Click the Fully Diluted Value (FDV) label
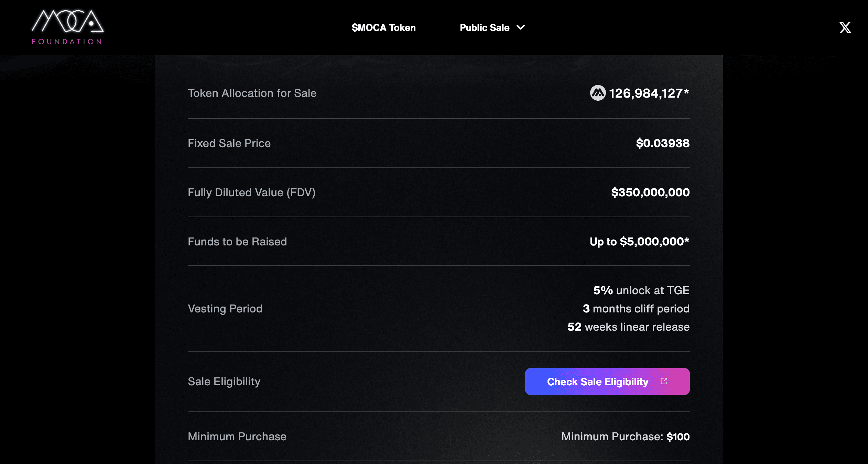 [x=251, y=192]
